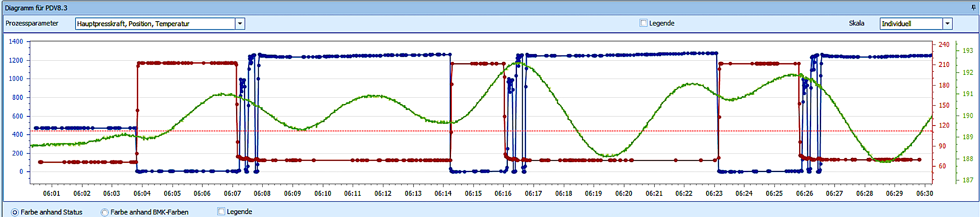The height and width of the screenshot is (217, 980).
Task: Click the Prozessparameter label text
Action: pos(32,23)
